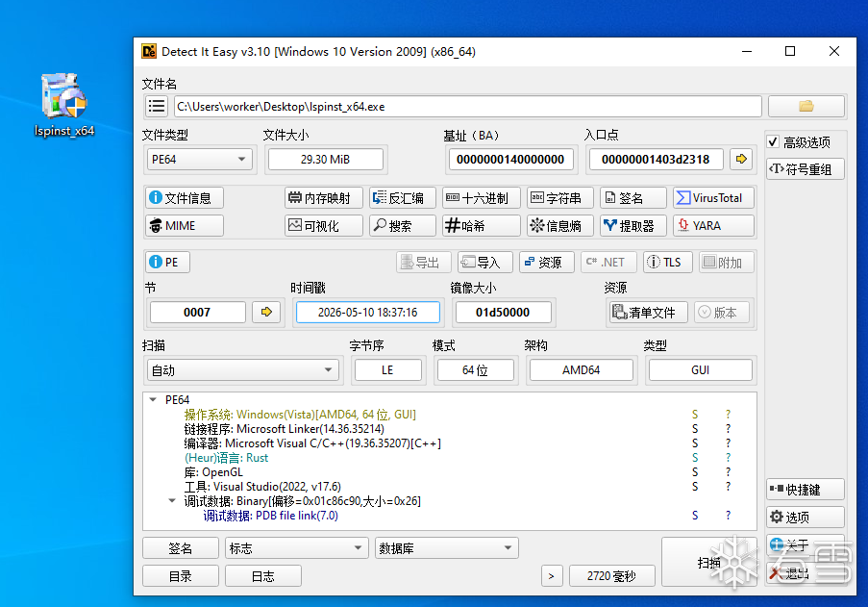Click the 类型 GUI field
Viewport: 868px width, 607px height.
click(701, 370)
